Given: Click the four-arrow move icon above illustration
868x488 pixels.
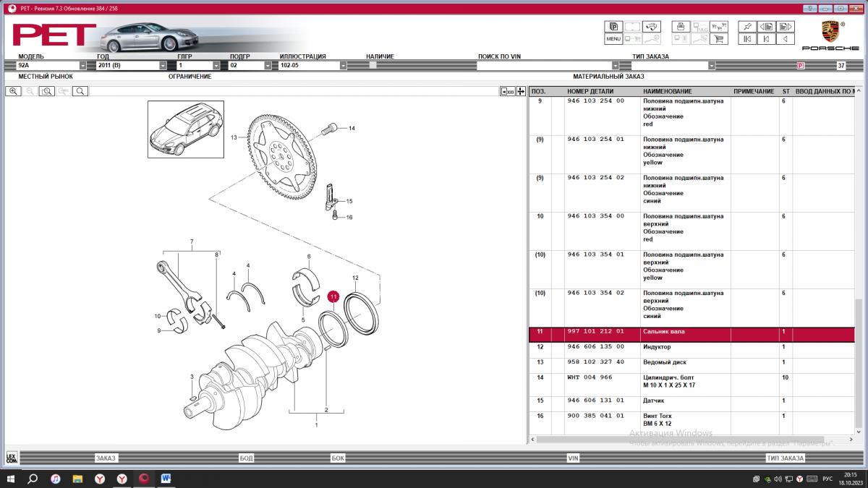Looking at the screenshot, I should tap(521, 91).
